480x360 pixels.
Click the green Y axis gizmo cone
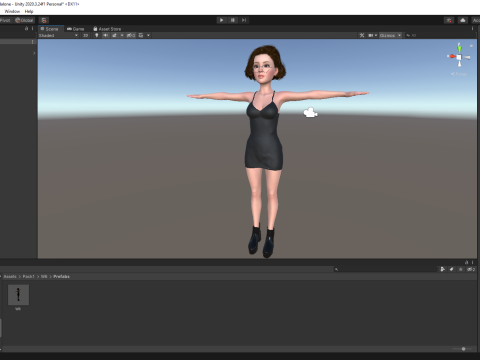[x=459, y=49]
